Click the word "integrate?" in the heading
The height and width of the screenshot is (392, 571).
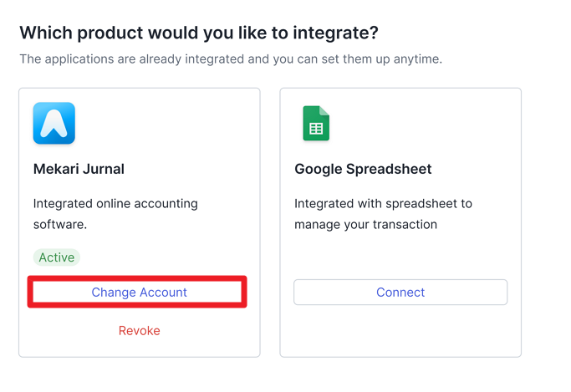335,33
